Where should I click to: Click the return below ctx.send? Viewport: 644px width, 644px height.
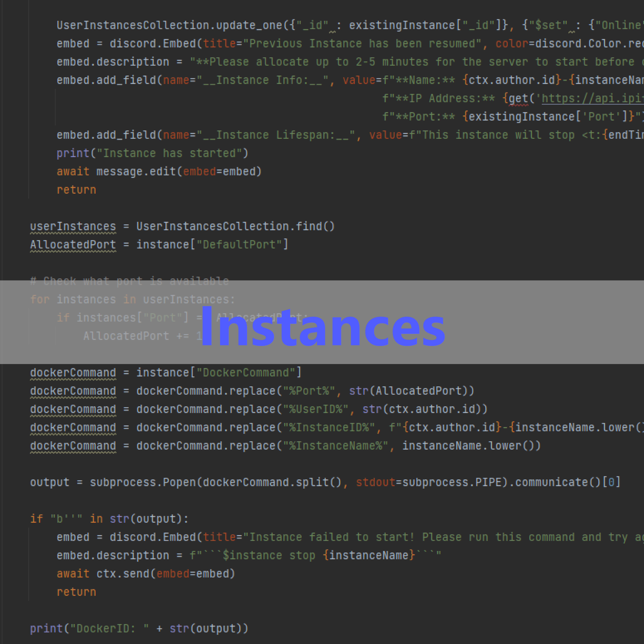tap(76, 592)
